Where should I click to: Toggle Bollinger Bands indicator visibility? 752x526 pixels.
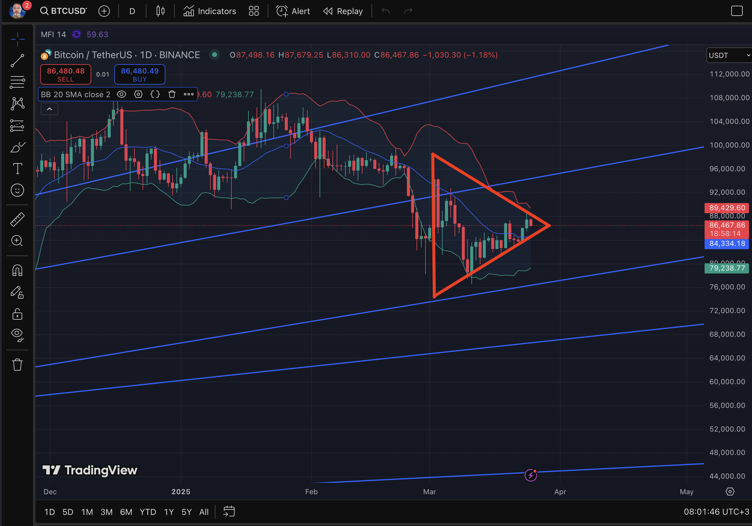pyautogui.click(x=122, y=94)
